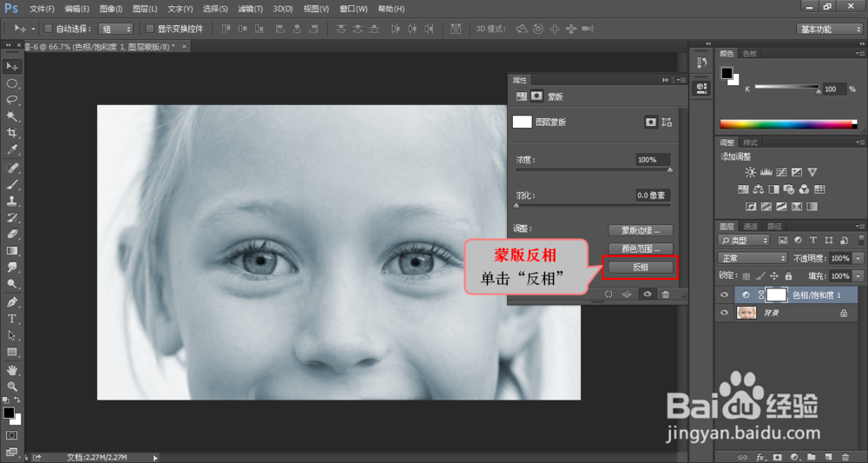Select the Rectangle shape tool
868x463 pixels.
click(x=12, y=352)
